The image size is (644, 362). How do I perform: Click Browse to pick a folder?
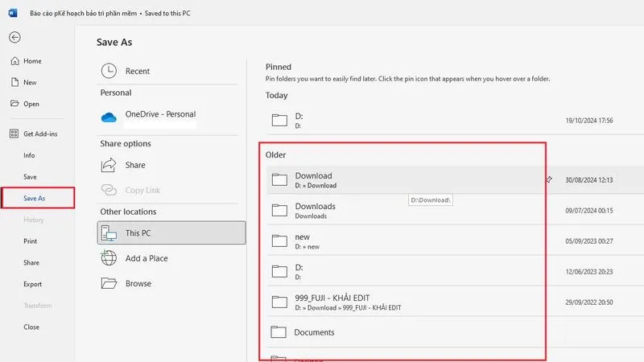click(138, 283)
